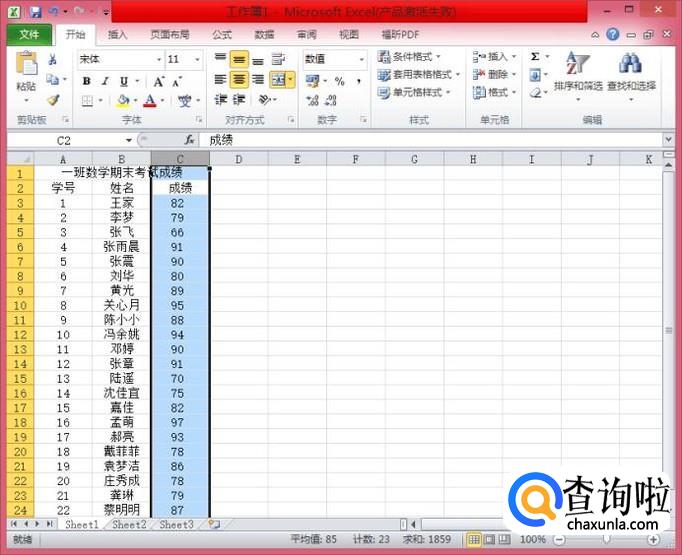This screenshot has width=682, height=555.
Task: Click the Cut scissors icon
Action: [53, 59]
